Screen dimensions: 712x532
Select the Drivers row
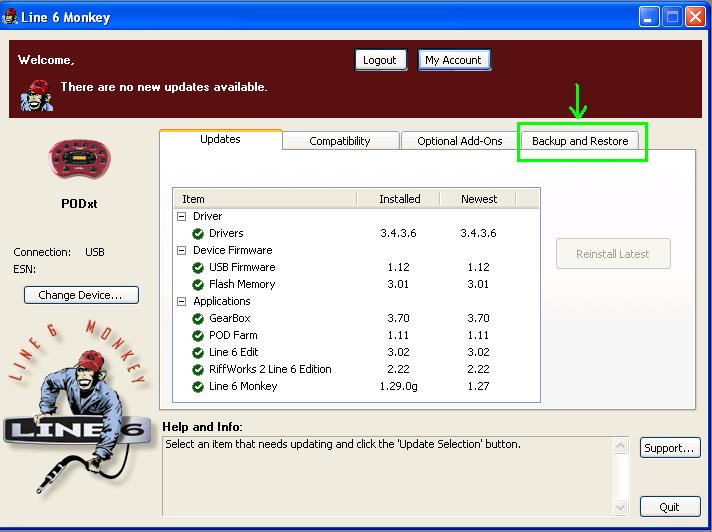tap(356, 233)
